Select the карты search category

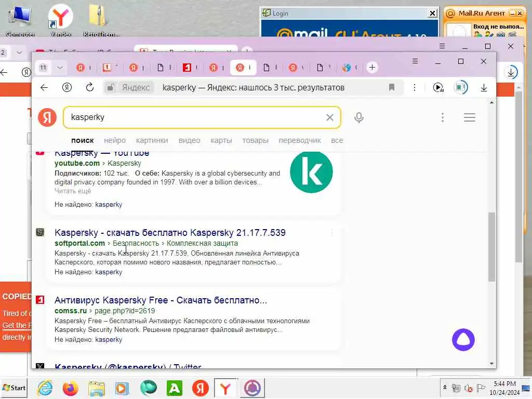click(221, 140)
